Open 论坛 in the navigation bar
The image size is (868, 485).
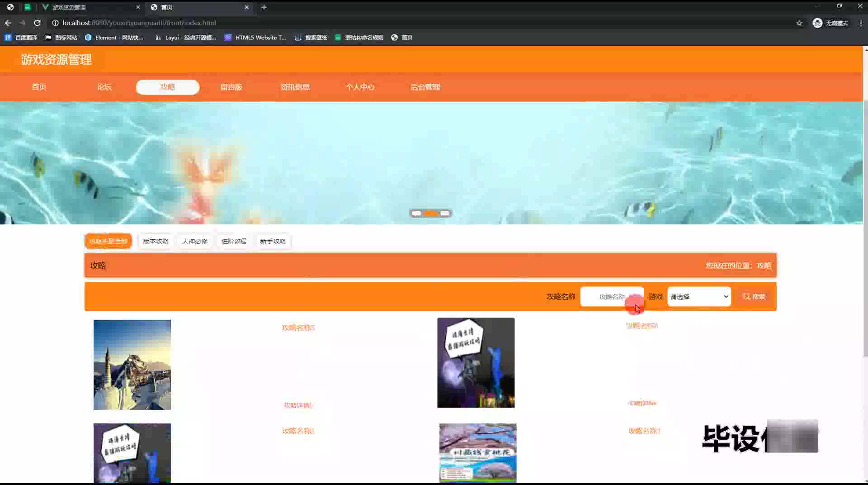(x=104, y=87)
